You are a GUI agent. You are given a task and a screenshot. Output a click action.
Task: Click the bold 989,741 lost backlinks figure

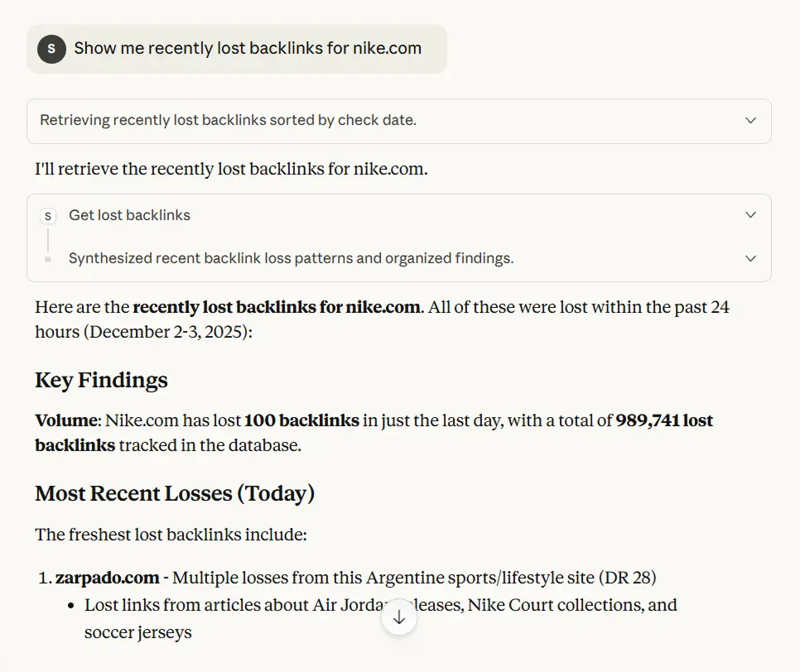664,421
